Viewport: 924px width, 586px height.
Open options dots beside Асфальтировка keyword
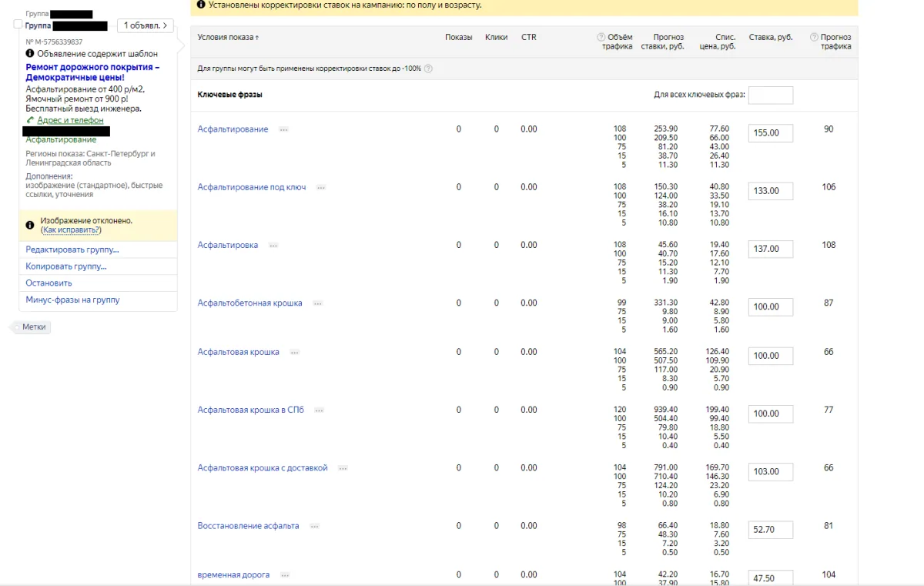coord(273,246)
